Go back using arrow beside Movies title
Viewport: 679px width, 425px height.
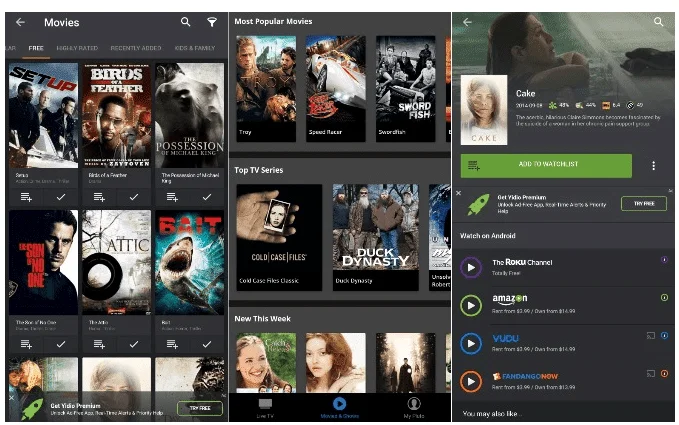tap(20, 22)
